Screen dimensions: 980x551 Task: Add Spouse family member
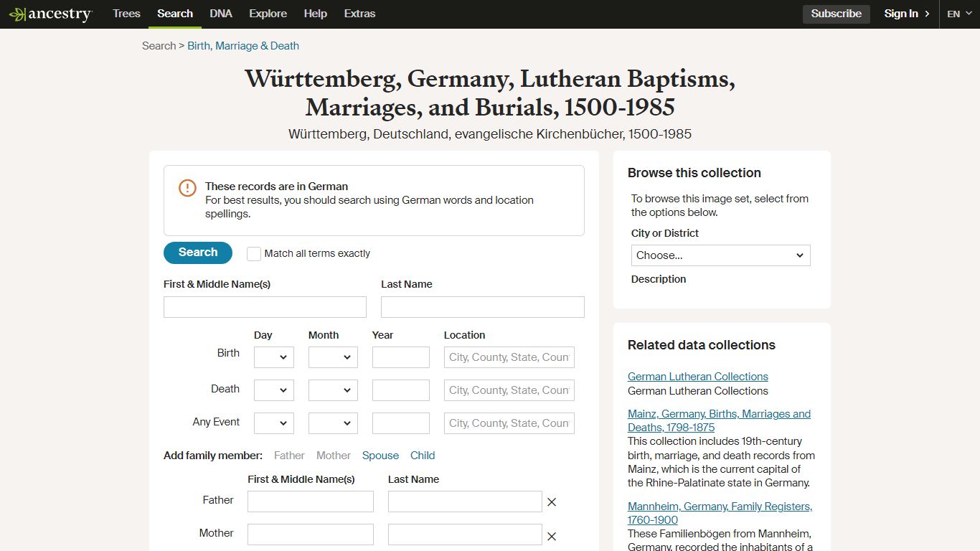(x=380, y=456)
